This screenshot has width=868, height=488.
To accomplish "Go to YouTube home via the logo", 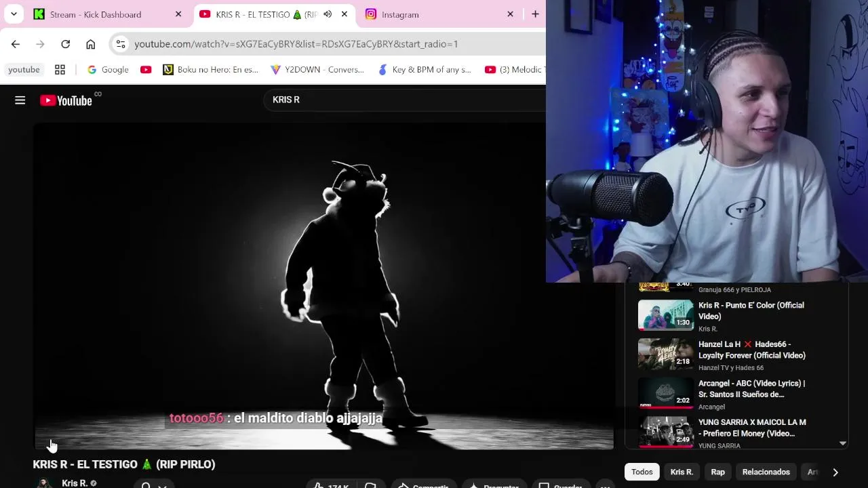I will coord(66,100).
